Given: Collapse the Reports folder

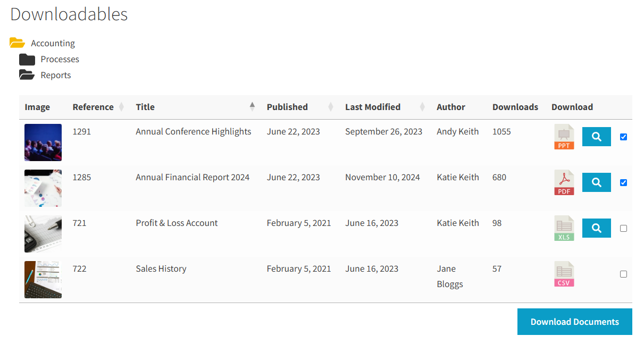Looking at the screenshot, I should click(27, 75).
